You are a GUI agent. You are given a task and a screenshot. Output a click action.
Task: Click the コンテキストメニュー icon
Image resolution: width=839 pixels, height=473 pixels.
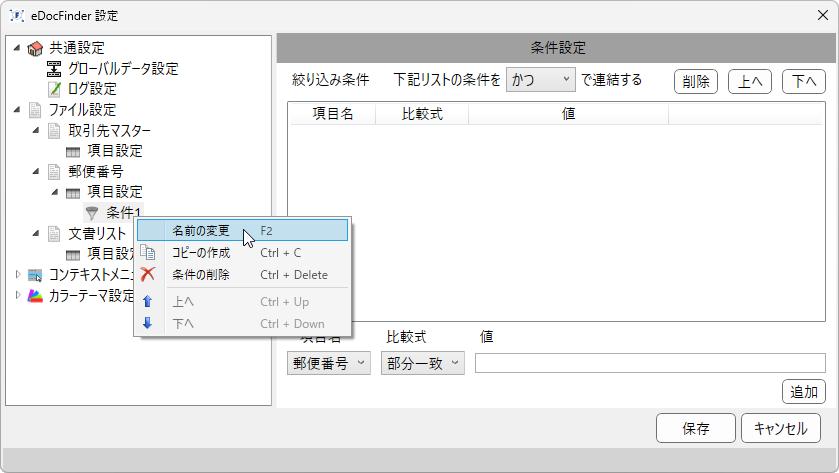[x=35, y=275]
